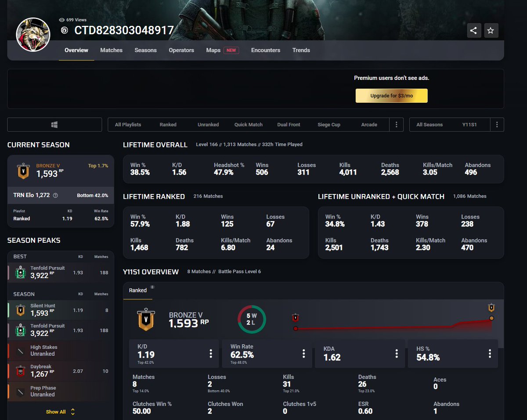Open the Silent Hunt season row
This screenshot has width=527, height=420.
(x=61, y=310)
